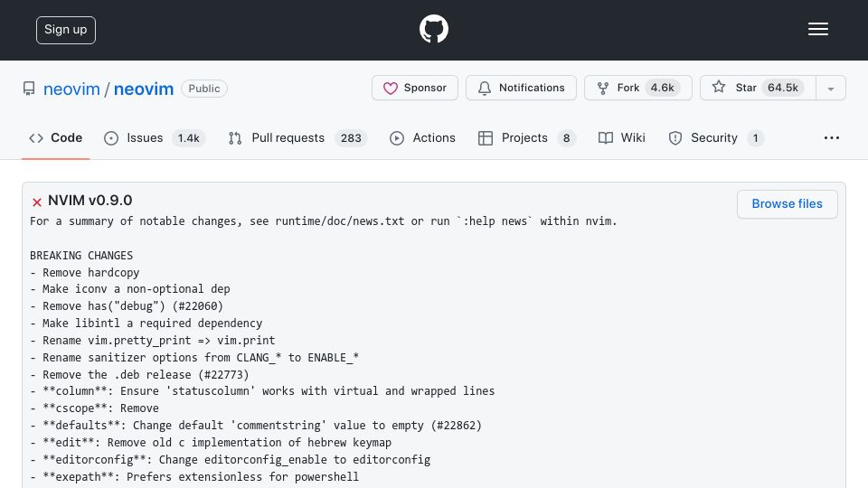This screenshot has height=488, width=868.
Task: Click the 8 projects counter
Action: (x=566, y=138)
